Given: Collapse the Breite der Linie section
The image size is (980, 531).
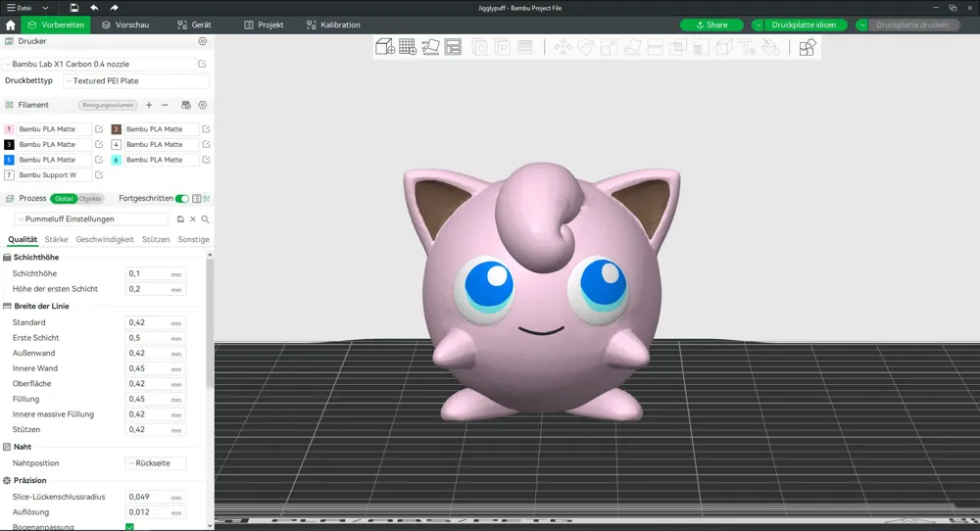Looking at the screenshot, I should pos(36,306).
